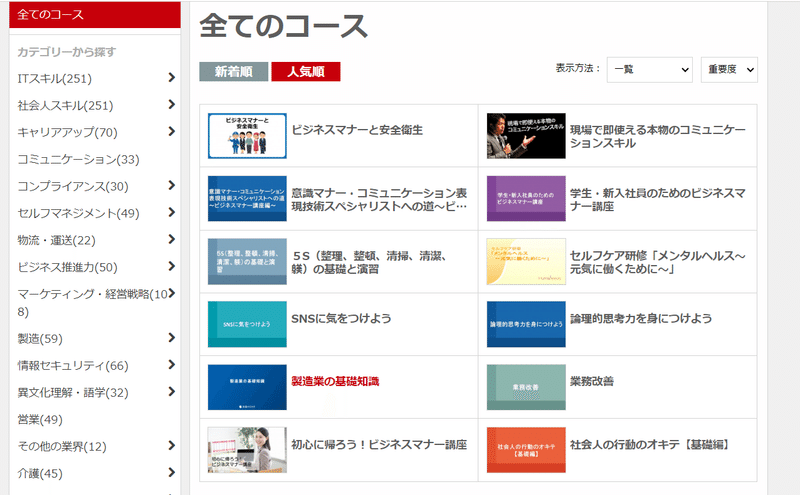Open the キャリアアップ(70) category
This screenshot has height=495, width=800.
(67, 133)
